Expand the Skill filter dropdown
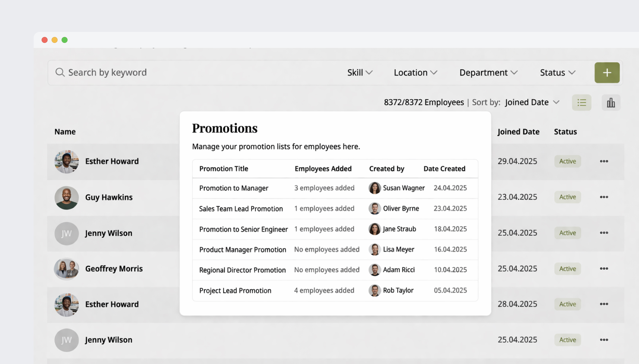Image resolution: width=639 pixels, height=364 pixels. 360,73
